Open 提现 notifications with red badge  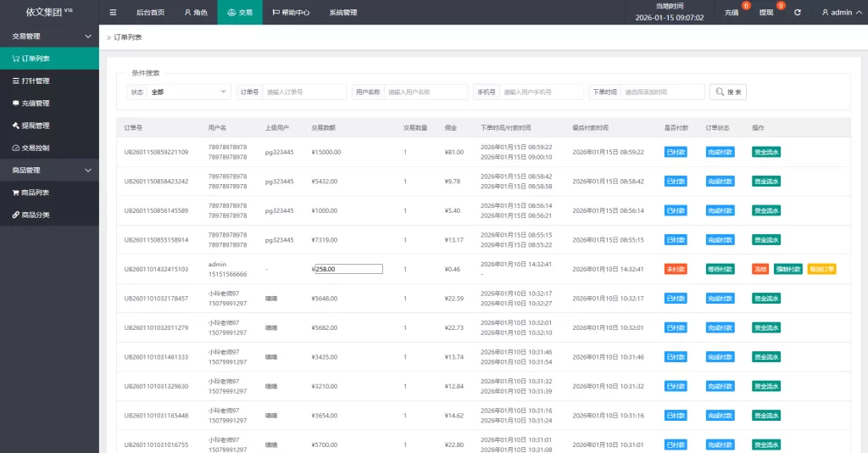click(769, 13)
